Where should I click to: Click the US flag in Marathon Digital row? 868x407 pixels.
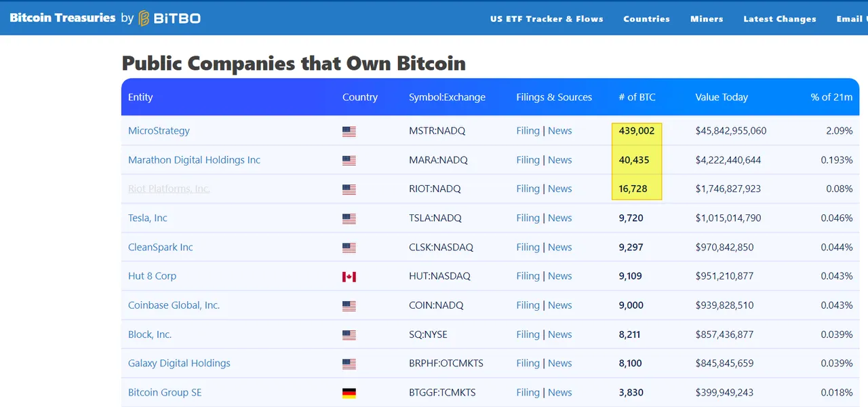pyautogui.click(x=349, y=161)
